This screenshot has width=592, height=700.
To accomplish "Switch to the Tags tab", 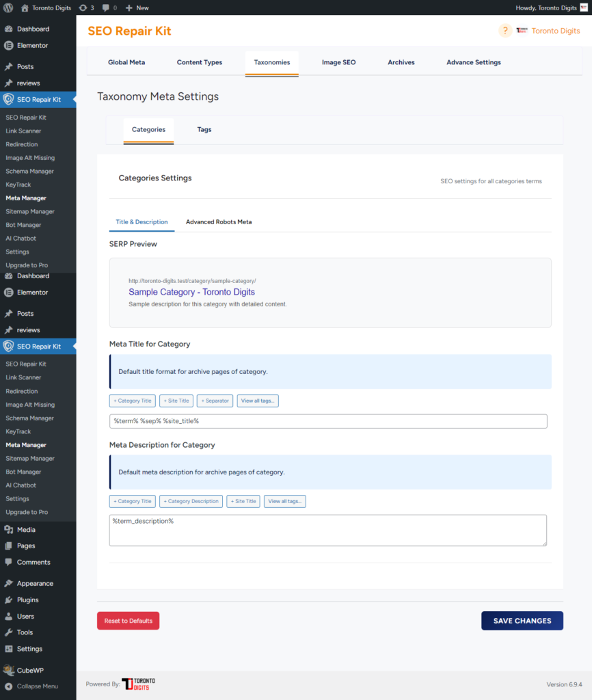I will [204, 129].
